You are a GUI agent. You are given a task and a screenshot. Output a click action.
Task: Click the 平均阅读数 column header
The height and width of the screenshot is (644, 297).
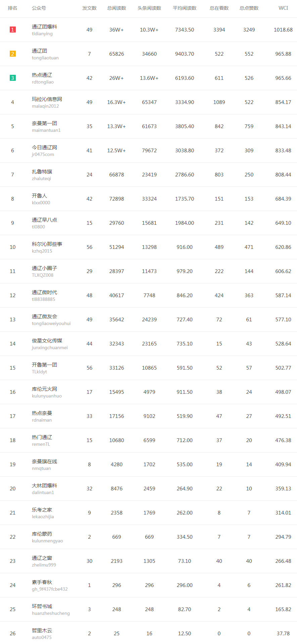click(185, 8)
